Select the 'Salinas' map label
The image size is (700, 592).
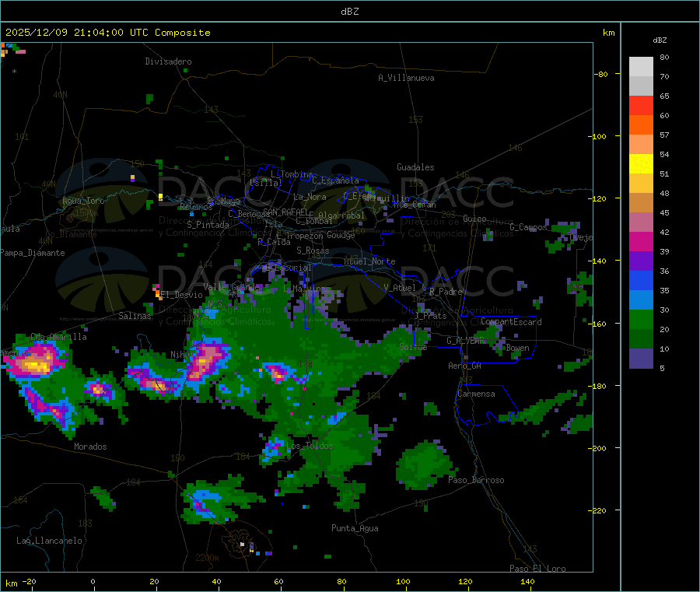click(135, 316)
